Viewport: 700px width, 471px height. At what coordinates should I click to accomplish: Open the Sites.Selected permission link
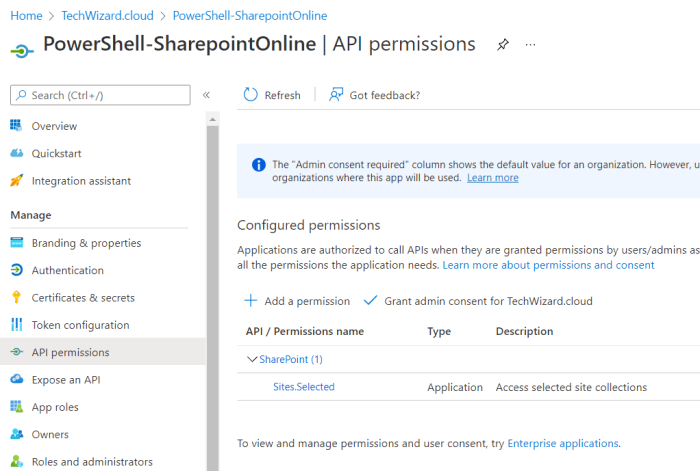pyautogui.click(x=304, y=387)
